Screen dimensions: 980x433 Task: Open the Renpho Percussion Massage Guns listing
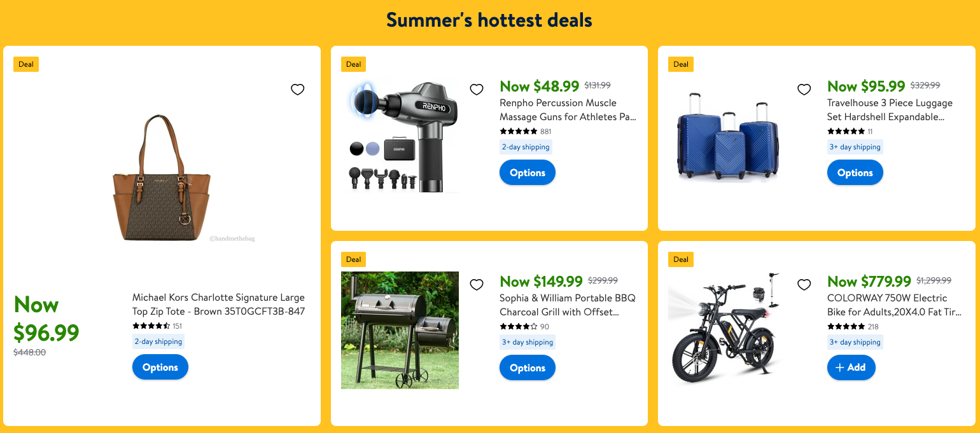click(568, 109)
